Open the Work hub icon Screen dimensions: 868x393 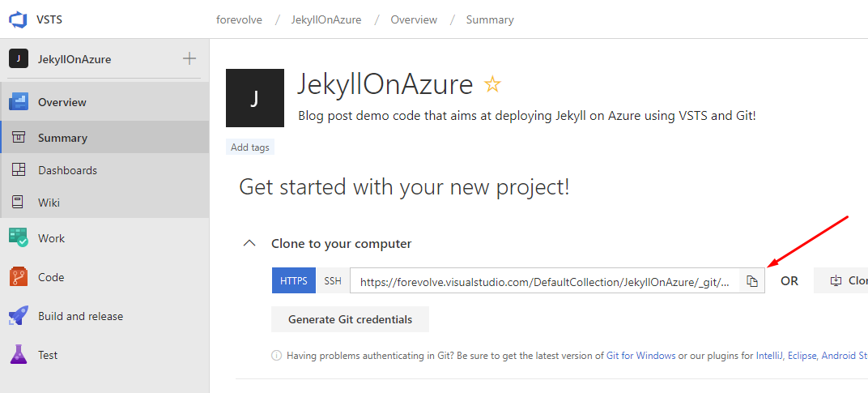(19, 237)
